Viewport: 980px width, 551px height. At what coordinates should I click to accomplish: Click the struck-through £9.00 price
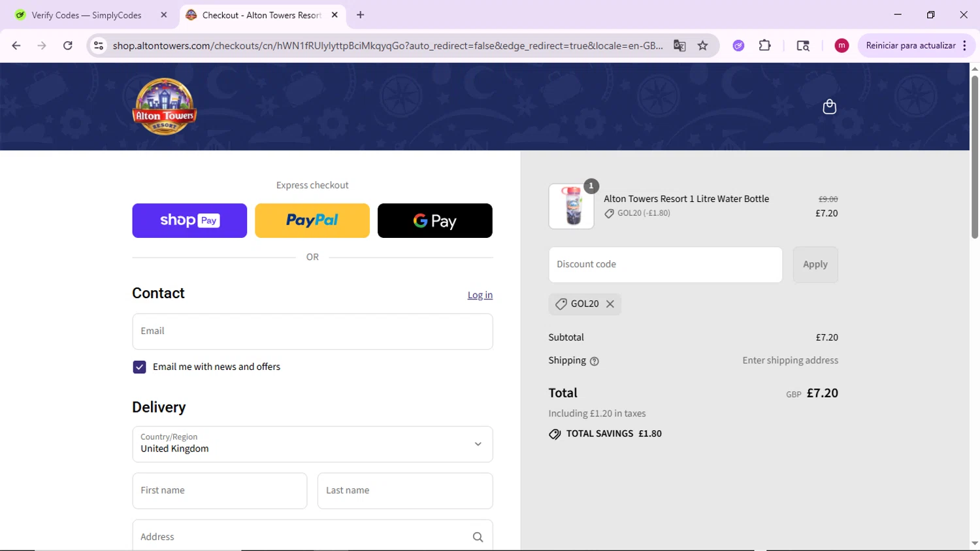828,199
